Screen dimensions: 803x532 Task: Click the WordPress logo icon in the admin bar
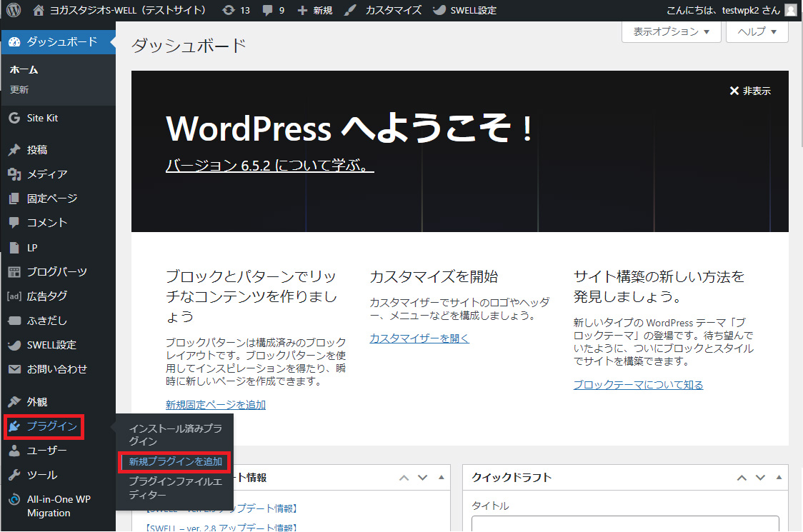pyautogui.click(x=14, y=10)
